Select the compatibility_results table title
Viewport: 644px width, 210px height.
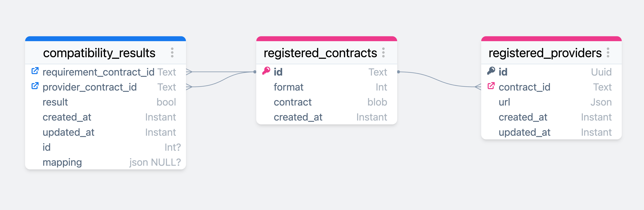(99, 53)
